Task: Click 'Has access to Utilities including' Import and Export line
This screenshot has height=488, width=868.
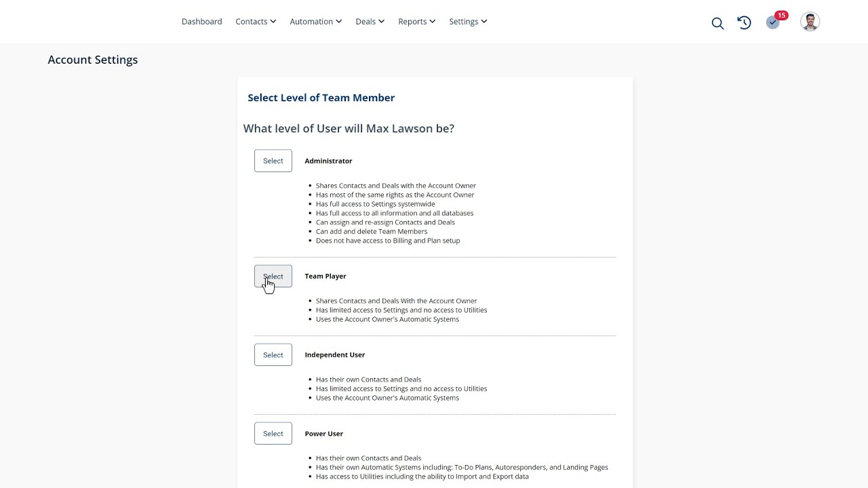Action: pos(422,476)
